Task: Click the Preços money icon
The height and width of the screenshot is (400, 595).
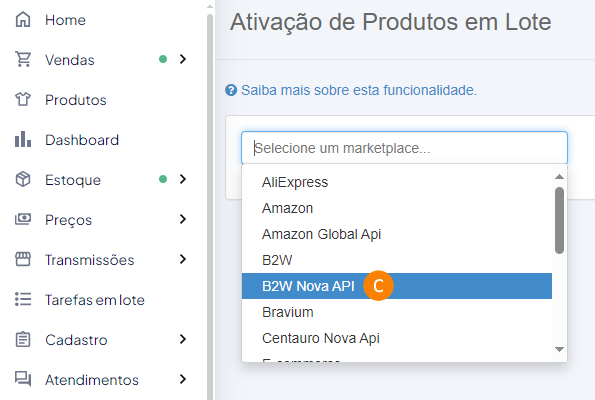Action: click(x=23, y=219)
